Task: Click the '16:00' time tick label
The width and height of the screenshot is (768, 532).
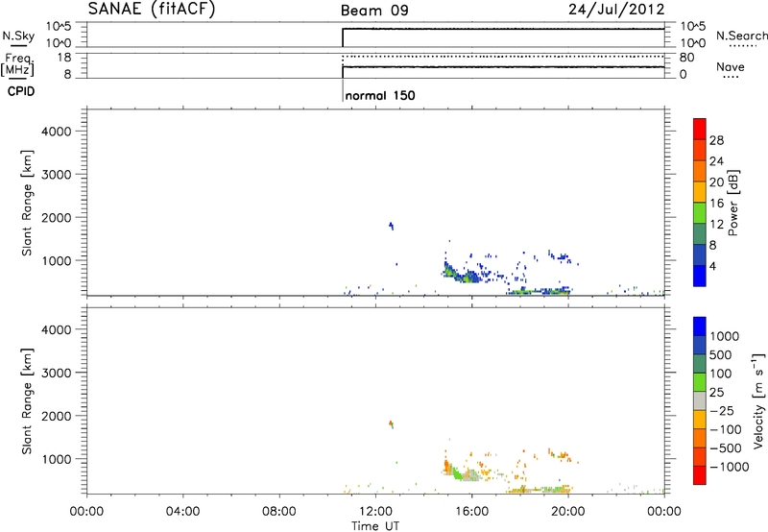Action: pos(471,512)
